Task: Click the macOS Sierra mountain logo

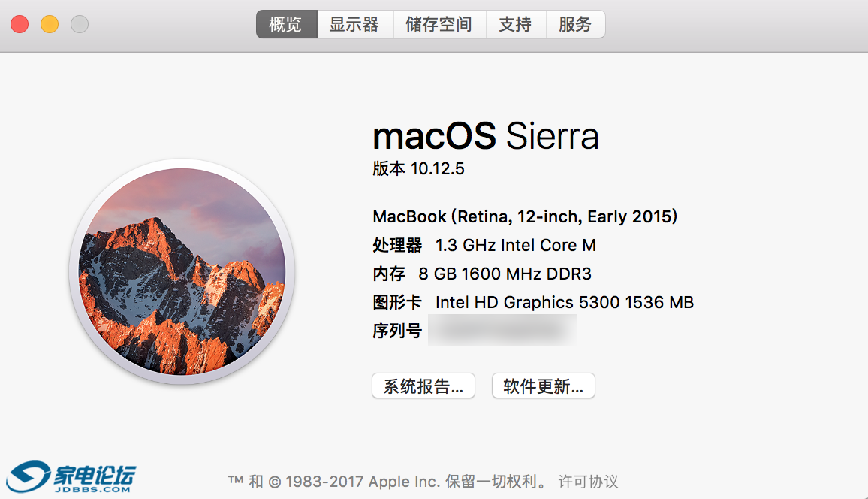Action: (x=182, y=272)
